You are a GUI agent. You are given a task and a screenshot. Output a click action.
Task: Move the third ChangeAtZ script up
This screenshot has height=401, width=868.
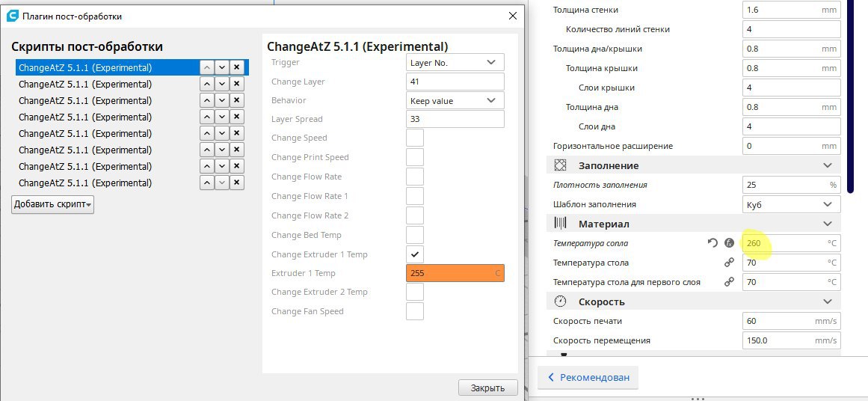pyautogui.click(x=206, y=101)
